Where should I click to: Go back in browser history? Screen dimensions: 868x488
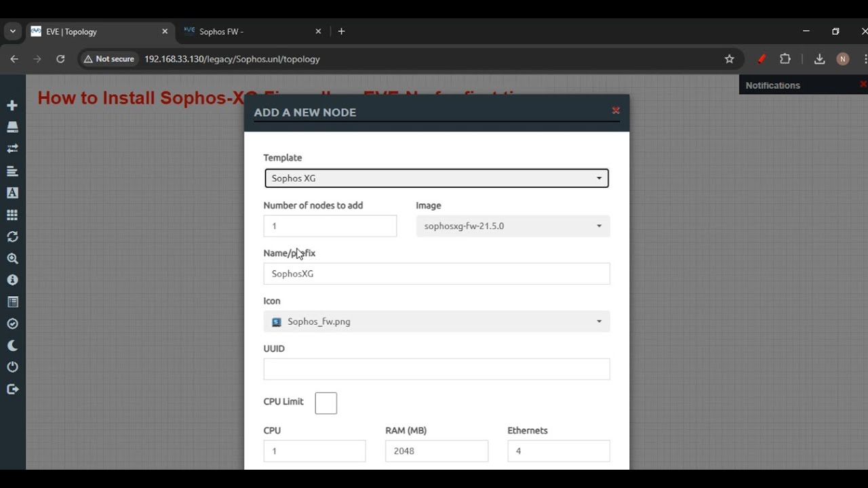(x=14, y=59)
